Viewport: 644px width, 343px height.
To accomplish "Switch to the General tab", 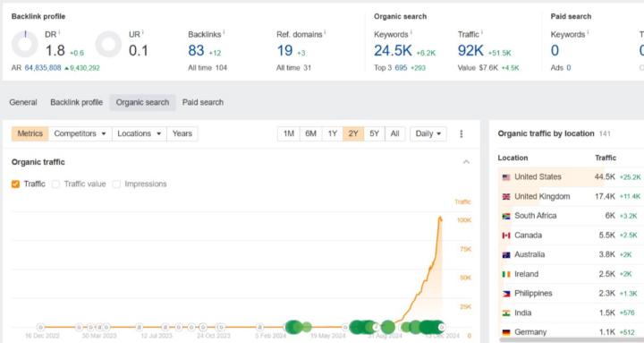I will (23, 102).
